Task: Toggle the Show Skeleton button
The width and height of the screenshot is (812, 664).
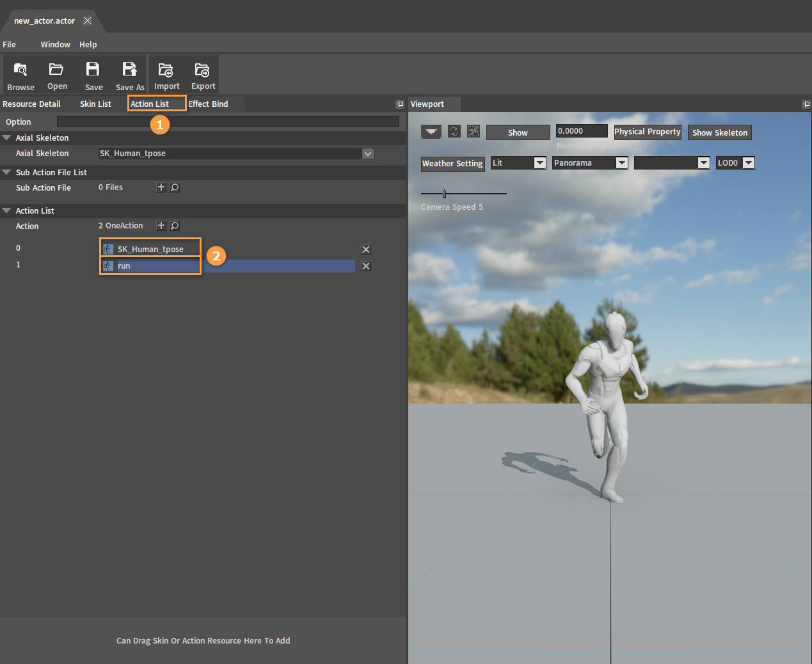Action: [x=719, y=132]
